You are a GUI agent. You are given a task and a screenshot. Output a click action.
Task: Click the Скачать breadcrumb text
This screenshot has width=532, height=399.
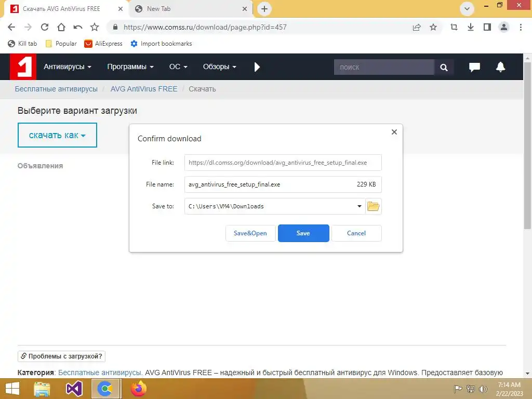coord(202,89)
